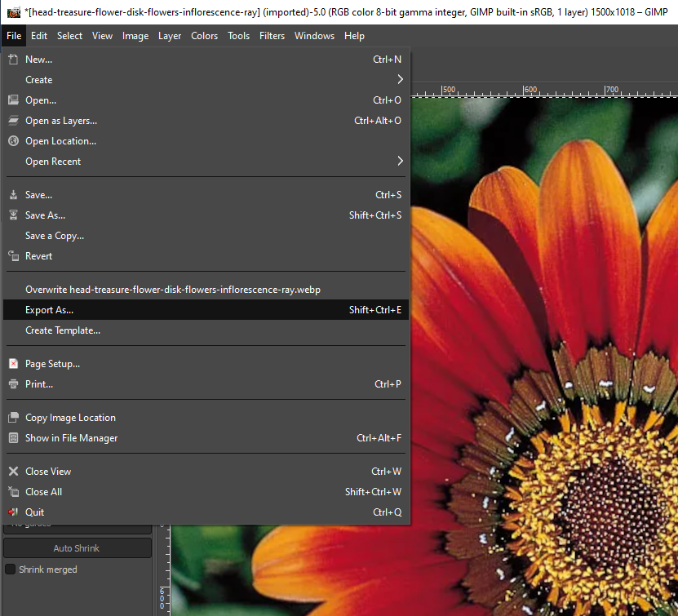Click the Close All icon

(13, 491)
